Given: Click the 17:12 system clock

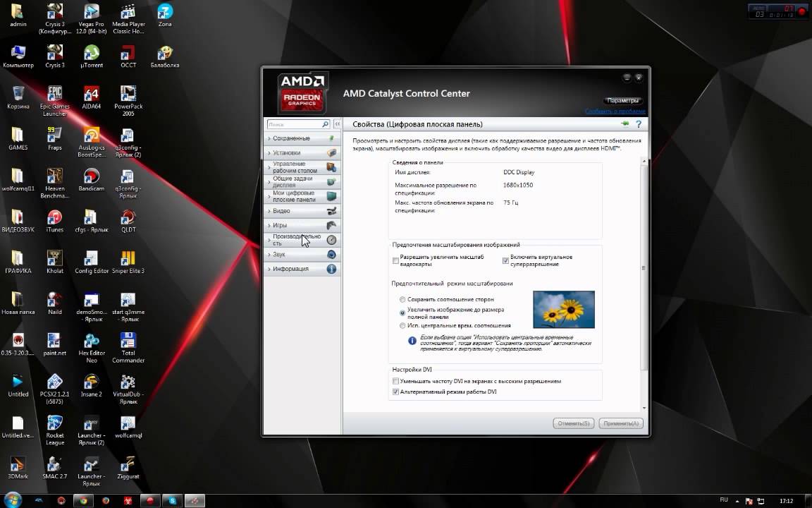Looking at the screenshot, I should click(786, 501).
